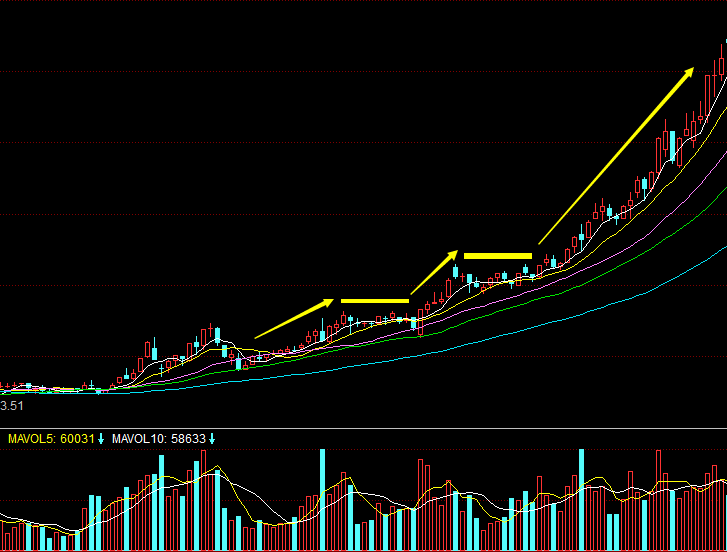Click the MAVOL5: 60031 volume indicator label
Screen dimensions: 727x552
pyautogui.click(x=51, y=439)
